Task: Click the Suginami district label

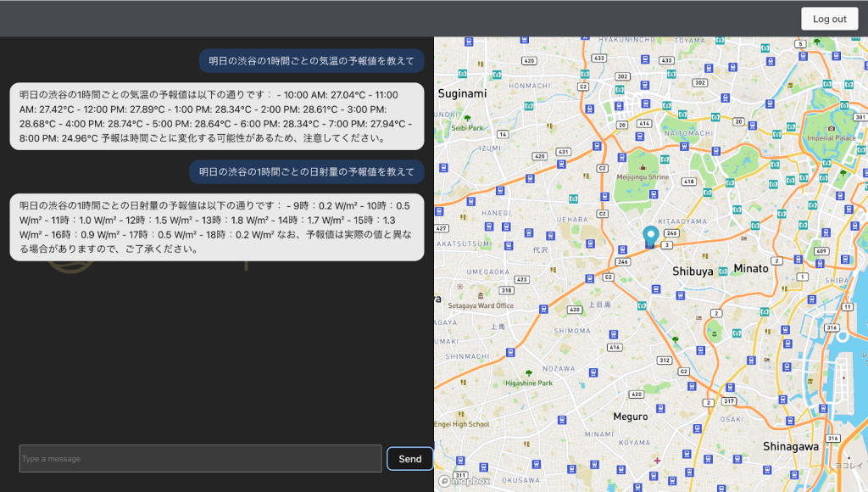Action: coord(462,93)
